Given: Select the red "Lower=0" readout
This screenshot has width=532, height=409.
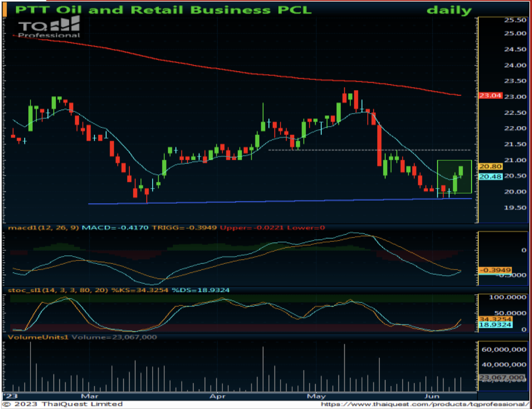Looking at the screenshot, I should tap(306, 227).
